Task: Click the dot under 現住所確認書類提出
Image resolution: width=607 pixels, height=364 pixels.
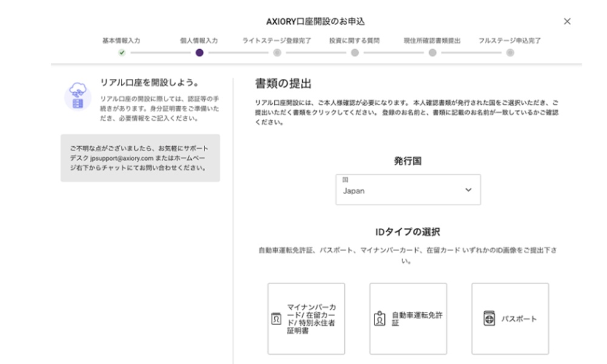Action: coord(432,53)
